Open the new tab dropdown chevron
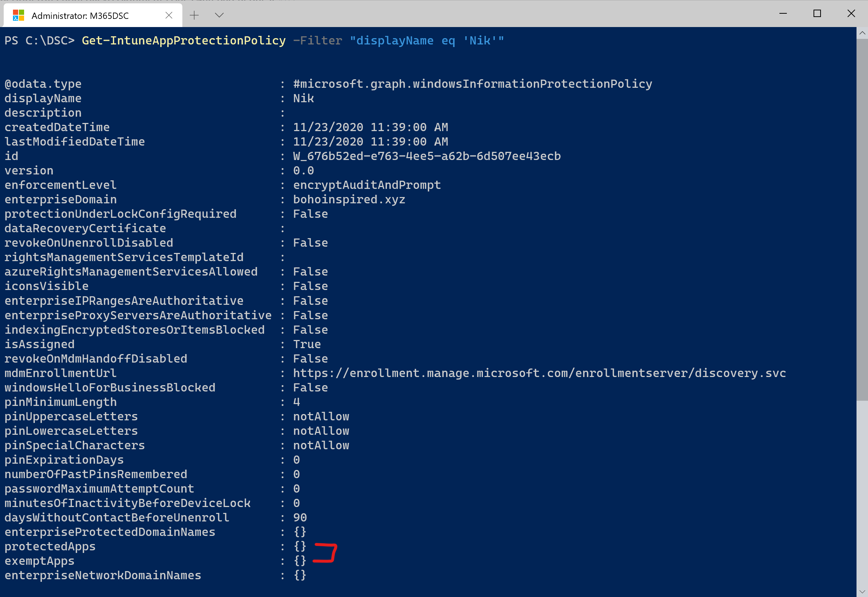 (219, 15)
